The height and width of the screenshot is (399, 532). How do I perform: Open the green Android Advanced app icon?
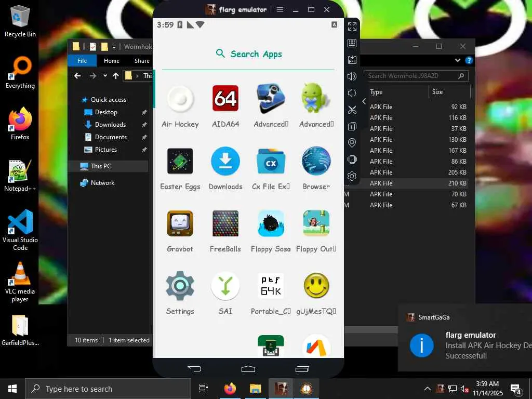(x=316, y=106)
